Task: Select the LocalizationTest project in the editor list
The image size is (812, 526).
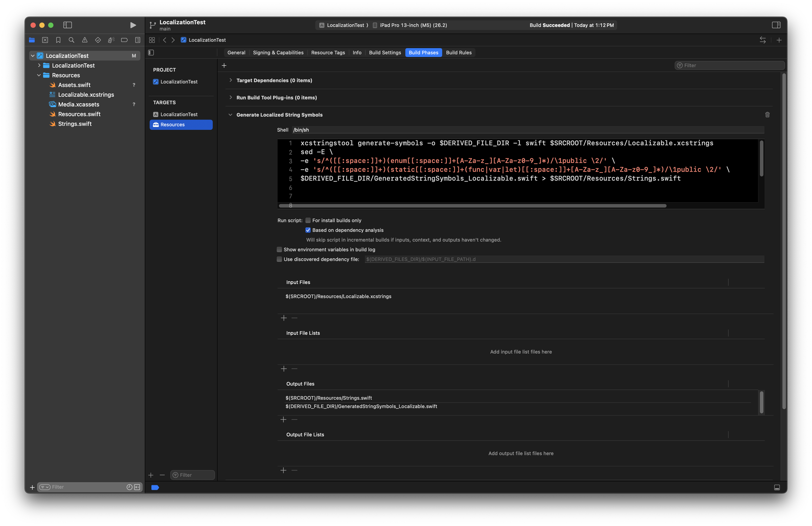Action: click(179, 82)
